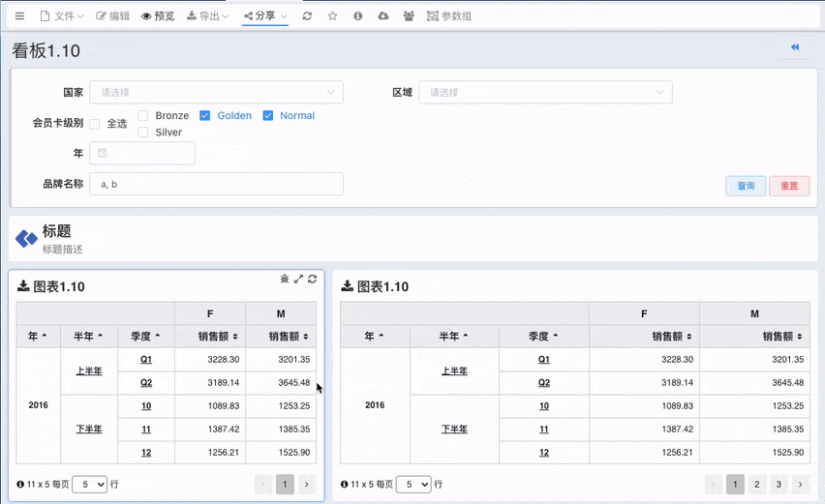This screenshot has width=825, height=504.
Task: Expand first chart with fullscreen icon
Action: click(299, 279)
